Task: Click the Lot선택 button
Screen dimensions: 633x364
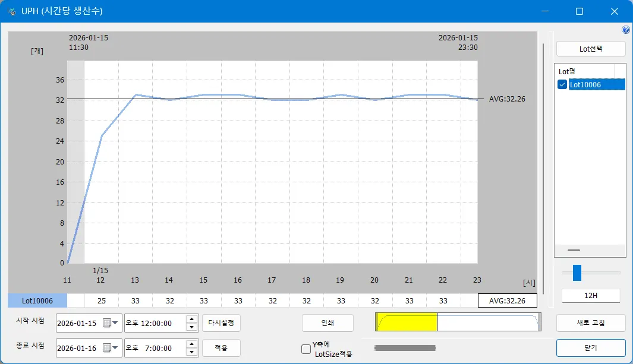Action: tap(590, 49)
